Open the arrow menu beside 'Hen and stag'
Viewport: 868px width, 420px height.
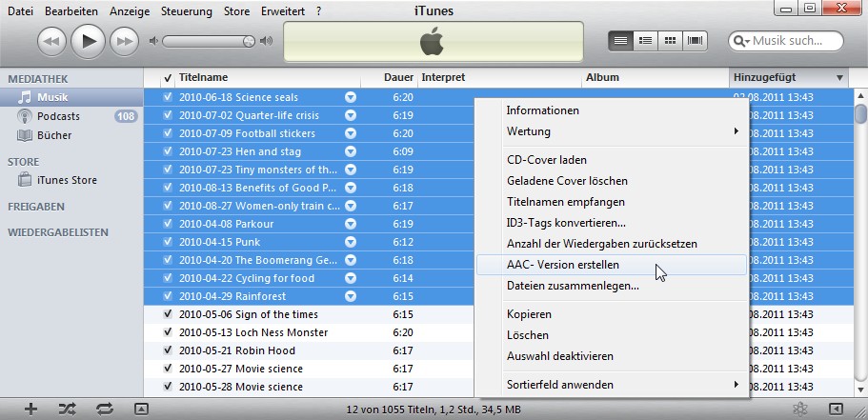click(x=351, y=151)
